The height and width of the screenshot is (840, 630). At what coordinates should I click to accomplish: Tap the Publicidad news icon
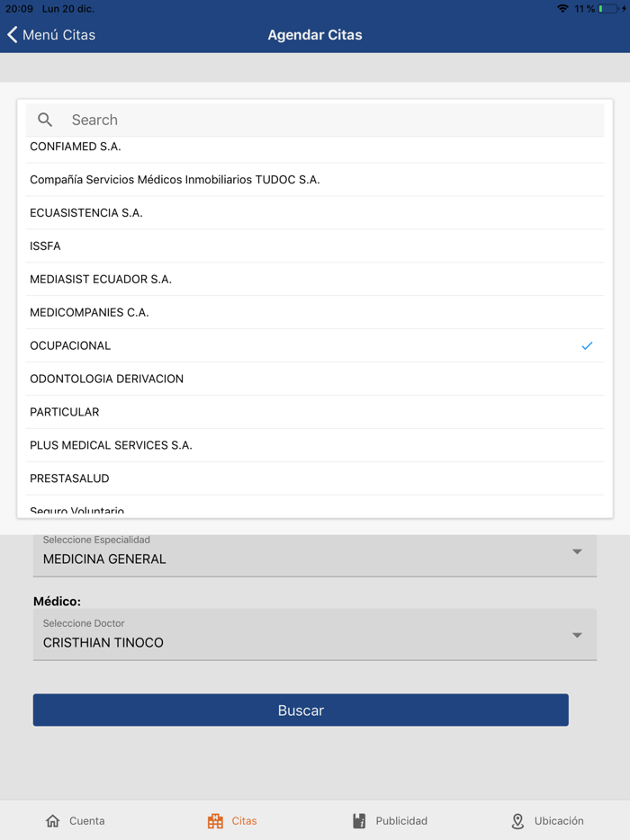(x=362, y=819)
